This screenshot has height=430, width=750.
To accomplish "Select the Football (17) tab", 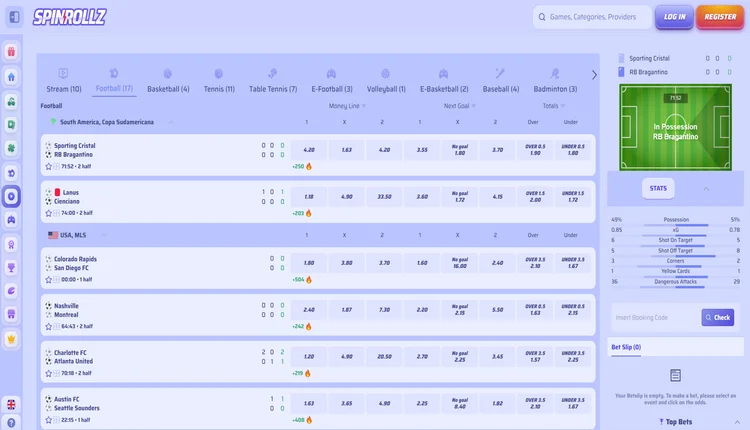I will point(114,80).
